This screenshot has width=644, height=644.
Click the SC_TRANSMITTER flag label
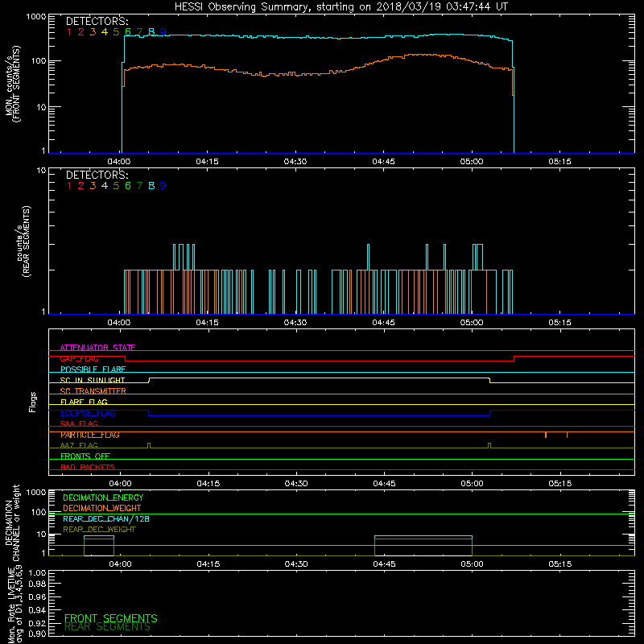click(93, 391)
